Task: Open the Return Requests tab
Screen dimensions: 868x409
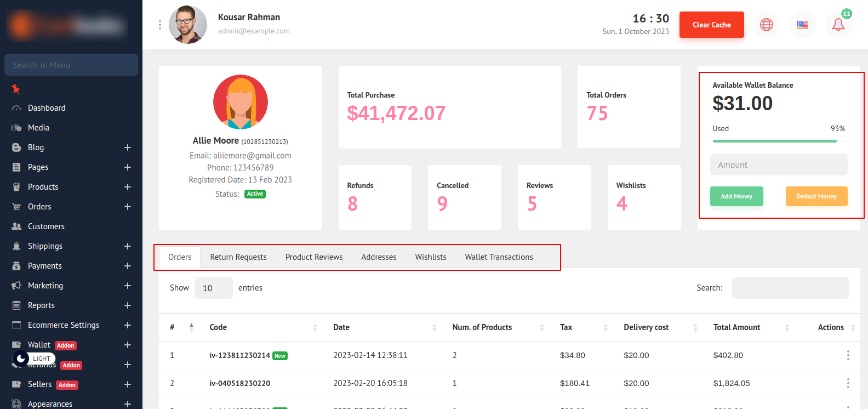Action: (x=238, y=257)
